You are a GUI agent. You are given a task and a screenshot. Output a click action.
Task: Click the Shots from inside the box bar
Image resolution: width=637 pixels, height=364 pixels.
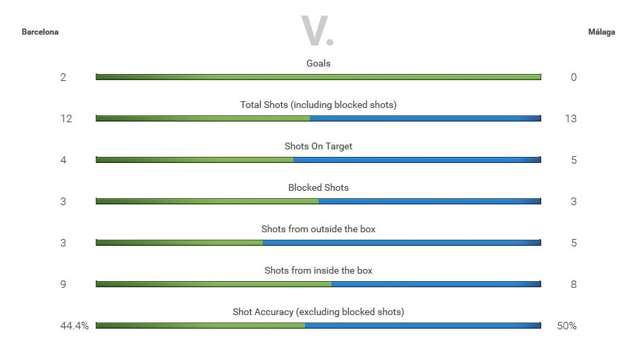tap(318, 284)
